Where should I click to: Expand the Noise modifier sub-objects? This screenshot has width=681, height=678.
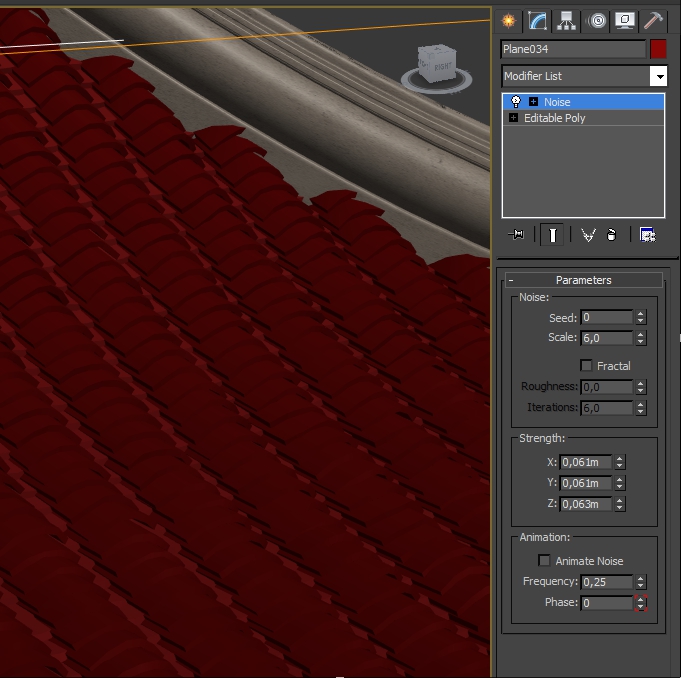pyautogui.click(x=533, y=102)
